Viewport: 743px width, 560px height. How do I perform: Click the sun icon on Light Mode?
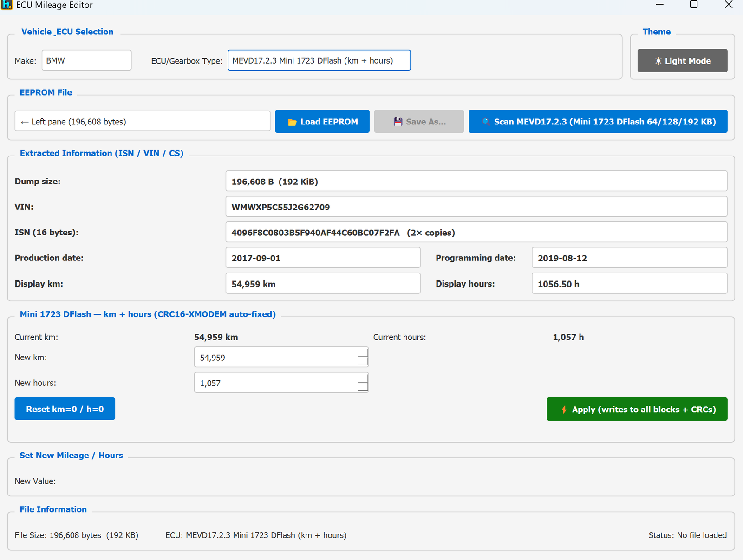pyautogui.click(x=658, y=61)
